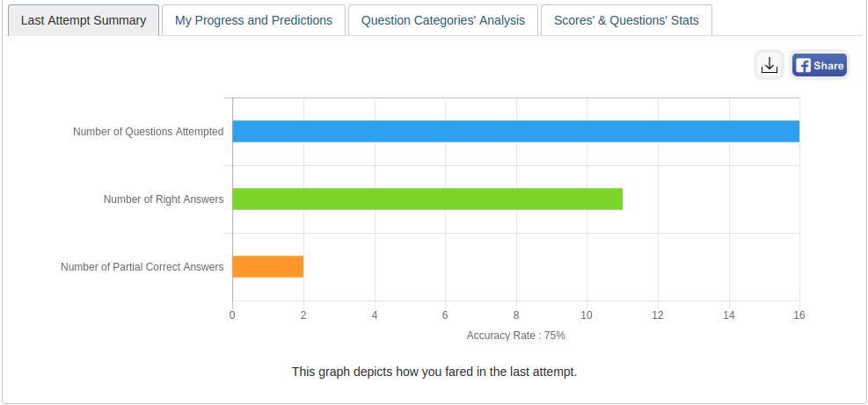
Task: Click the orange Partial Correct Answers bar
Action: pos(268,266)
